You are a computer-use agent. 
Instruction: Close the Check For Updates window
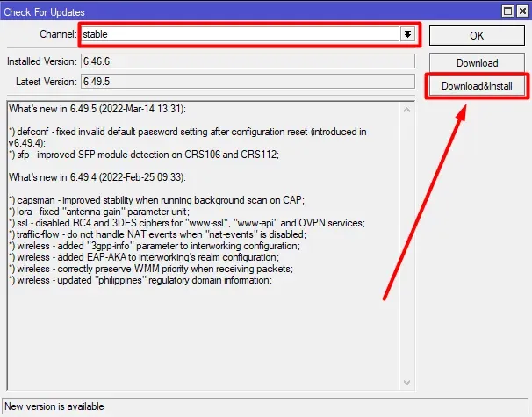coord(521,10)
